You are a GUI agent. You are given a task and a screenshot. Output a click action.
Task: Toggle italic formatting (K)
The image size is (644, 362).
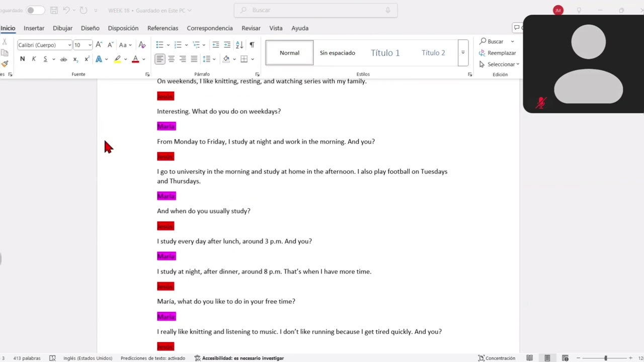tap(34, 59)
